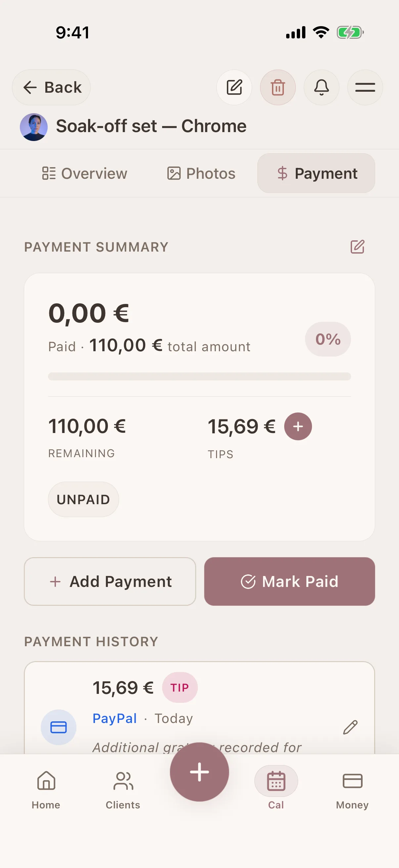Delete appointment with the trash icon

point(278,87)
